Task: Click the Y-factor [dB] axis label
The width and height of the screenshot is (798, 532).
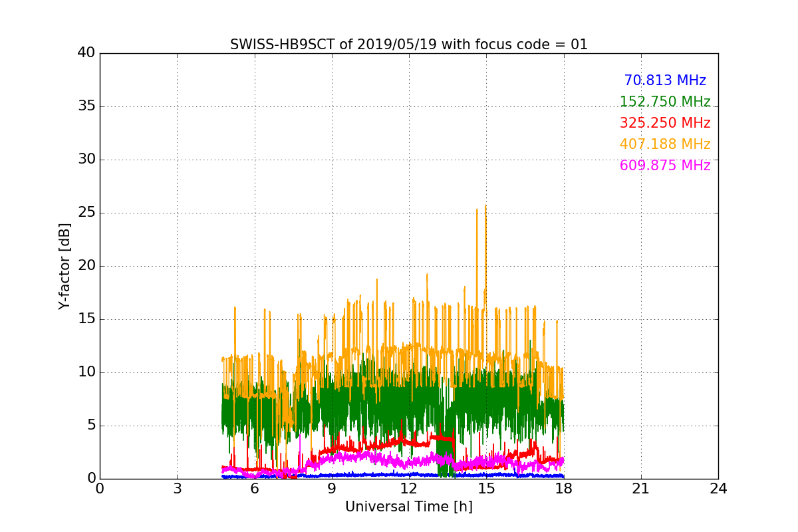Action: coord(65,266)
